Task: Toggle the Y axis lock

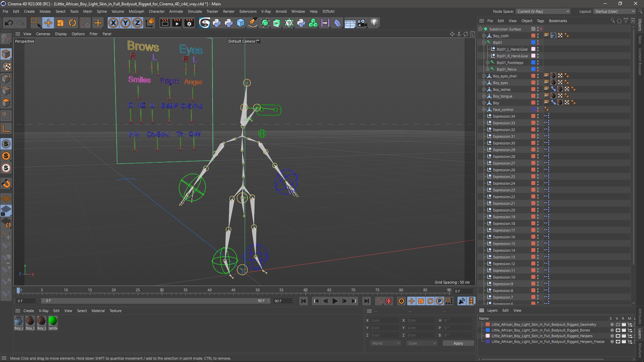Action: coord(125,23)
